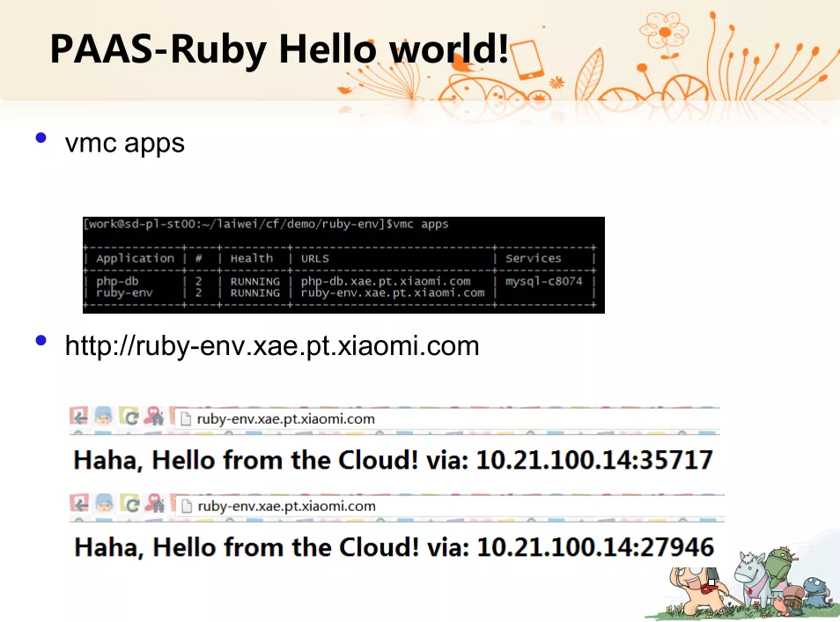
Task: Click the address bar URL above the 35717 message
Action: tap(285, 418)
